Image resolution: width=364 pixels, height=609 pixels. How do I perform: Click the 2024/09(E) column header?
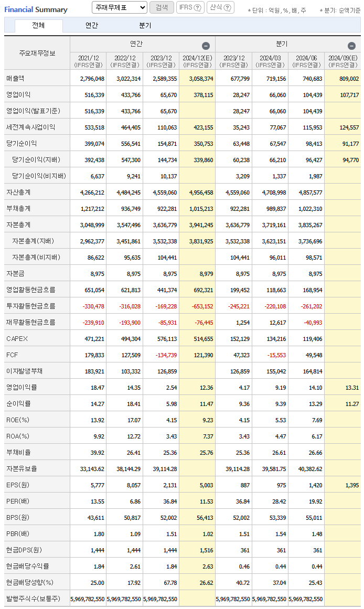point(342,61)
